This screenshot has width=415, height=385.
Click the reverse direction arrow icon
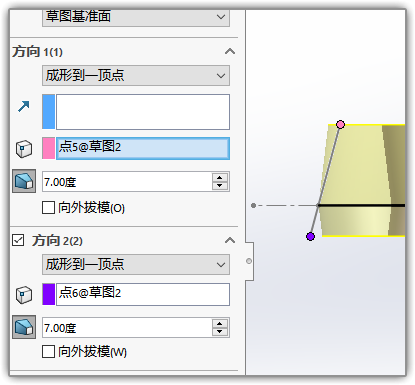(24, 106)
